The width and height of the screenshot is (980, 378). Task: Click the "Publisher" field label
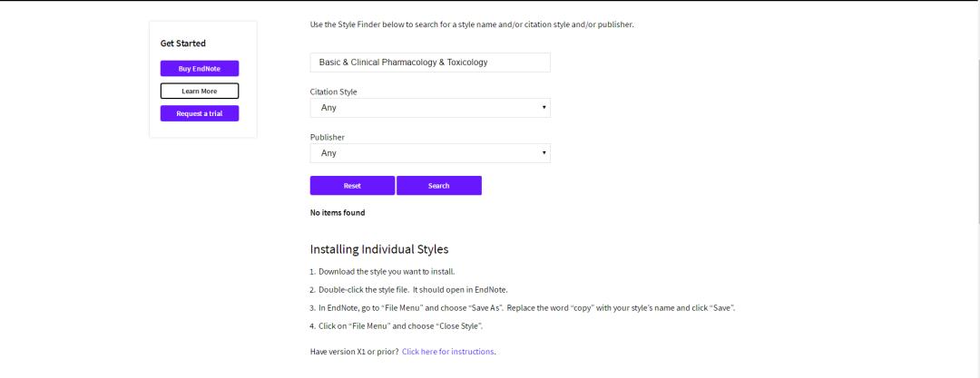(328, 137)
